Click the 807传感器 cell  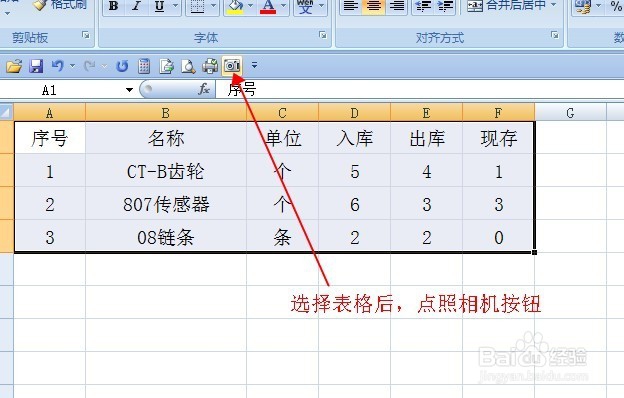pos(166,204)
